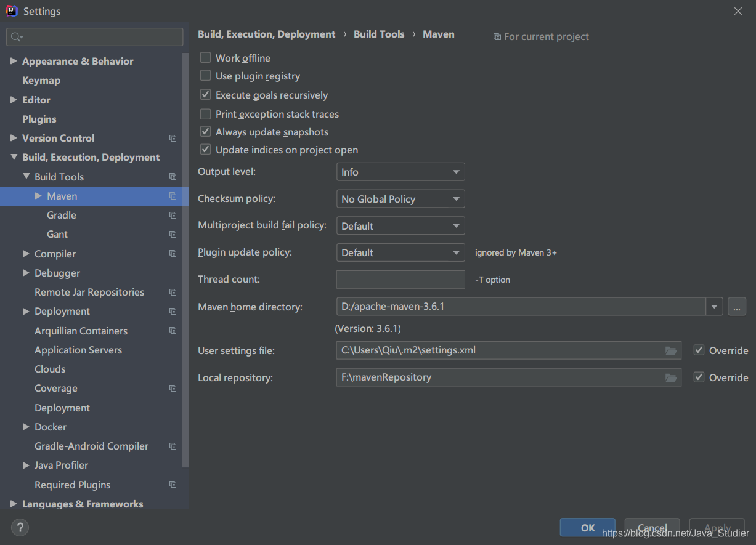This screenshot has height=545, width=756.
Task: Click the settings tree vertical scrollbar
Action: click(x=186, y=259)
